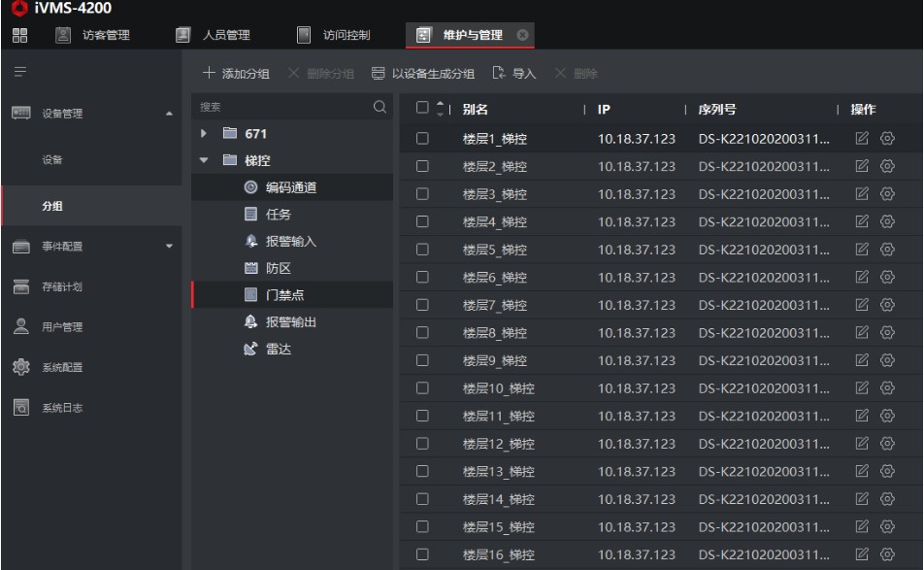Viewport: 924px width, 570px height.
Task: Select 报警输入 under 梯控 group
Action: 292,241
